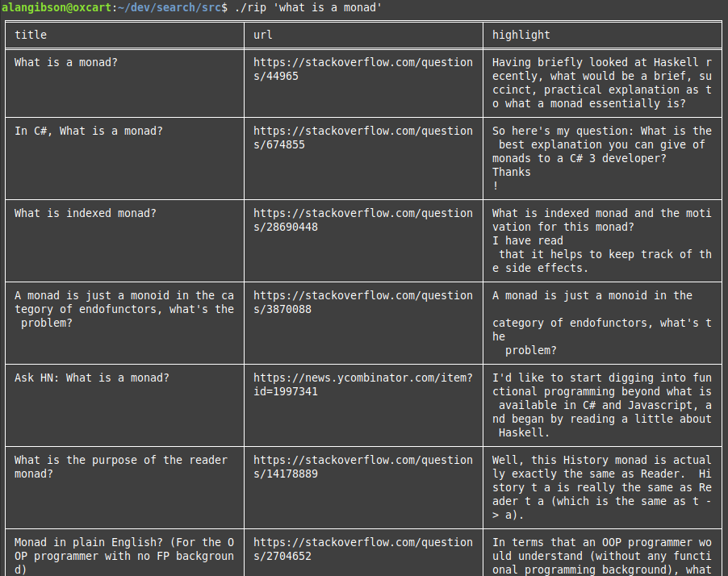Click the 'In C#, What is a monad?' title
The image size is (728, 576).
(89, 131)
